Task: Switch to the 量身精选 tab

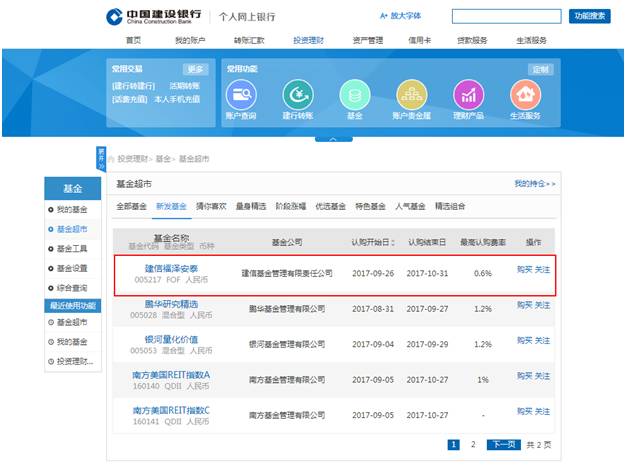Action: tap(251, 206)
